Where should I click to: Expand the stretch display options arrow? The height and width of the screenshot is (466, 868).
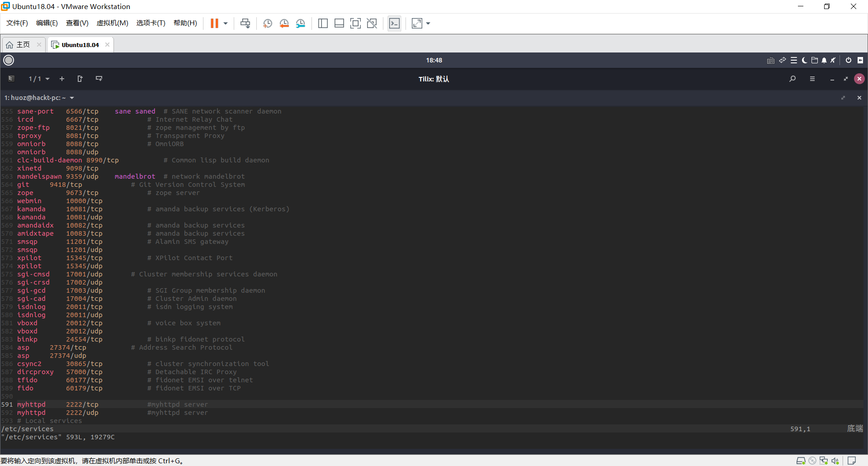tap(428, 23)
